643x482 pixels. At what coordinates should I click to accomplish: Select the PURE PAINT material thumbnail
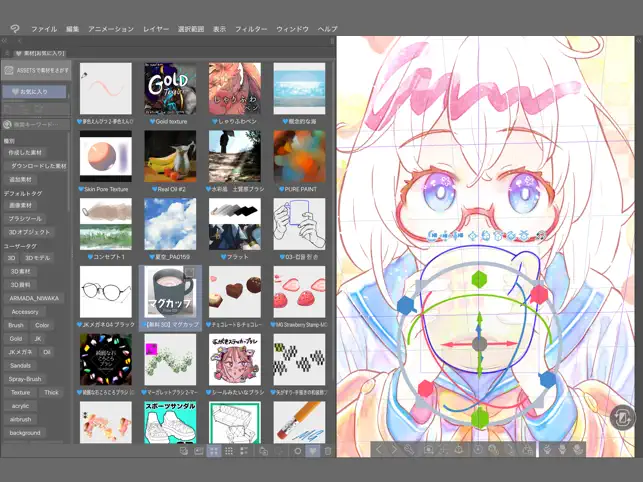(299, 156)
